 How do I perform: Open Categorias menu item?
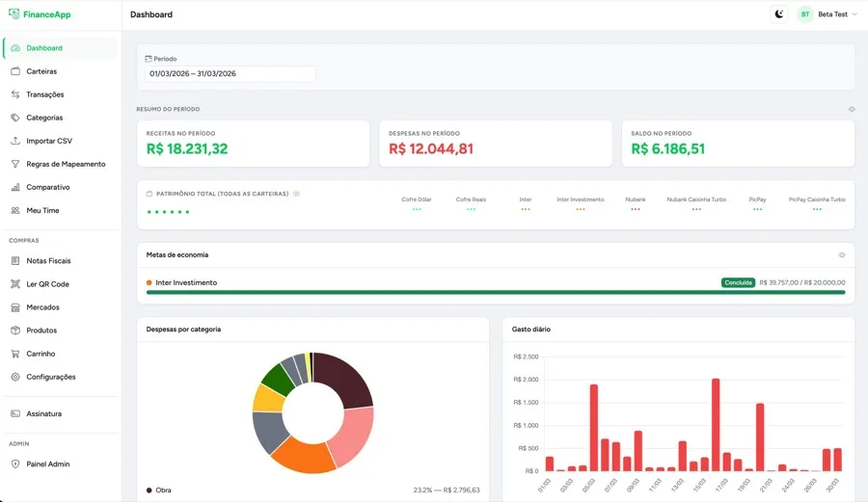pos(61,118)
